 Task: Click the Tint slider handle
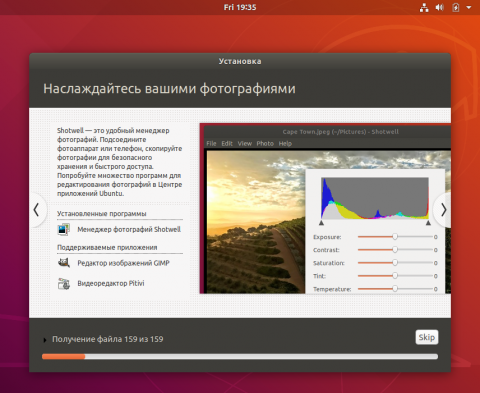(395, 276)
